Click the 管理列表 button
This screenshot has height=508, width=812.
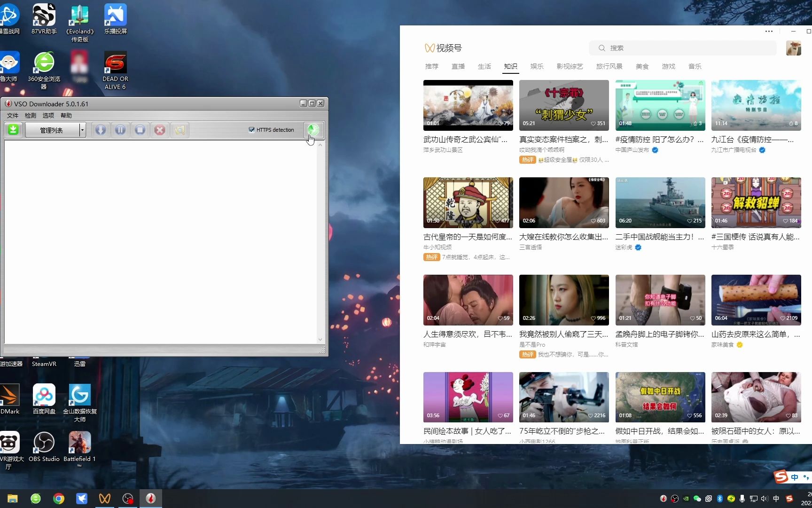(52, 130)
